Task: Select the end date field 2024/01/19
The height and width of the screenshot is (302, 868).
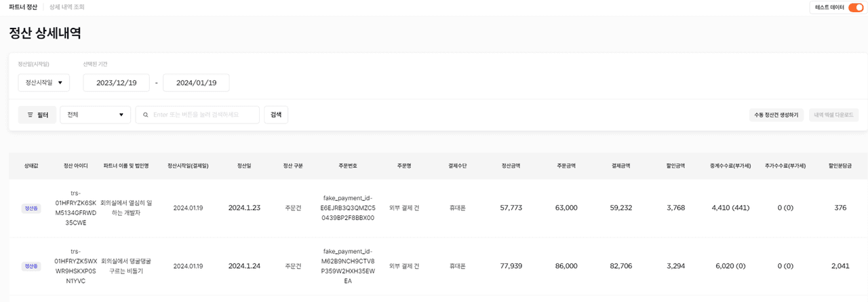Action: point(196,83)
